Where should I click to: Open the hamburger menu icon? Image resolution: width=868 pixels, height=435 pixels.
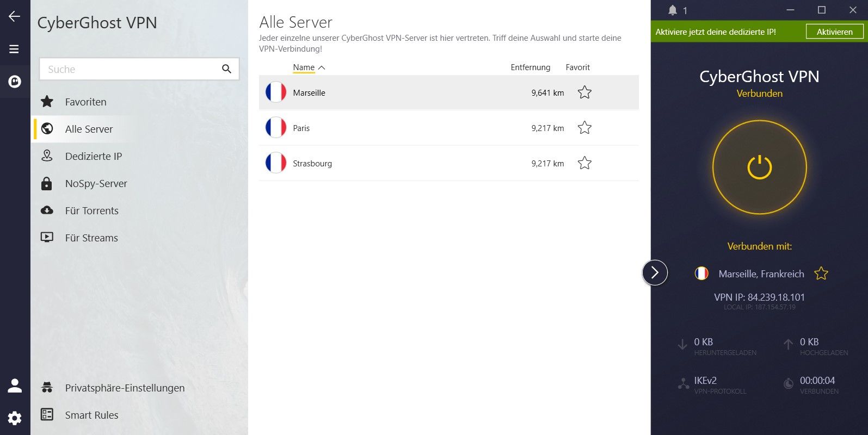(14, 49)
